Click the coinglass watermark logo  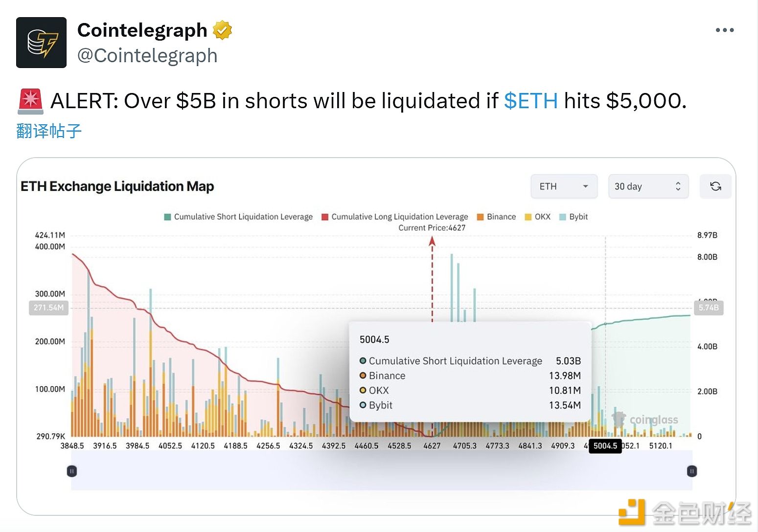click(x=645, y=419)
